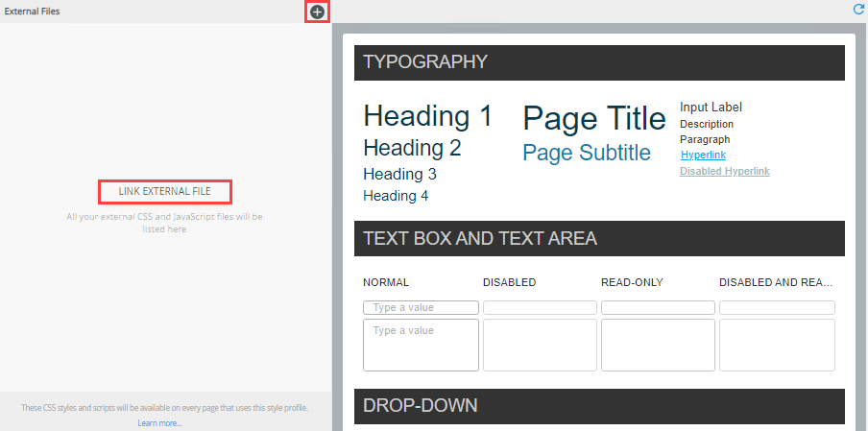Click the READ-ONLY single-line text box

658,307
